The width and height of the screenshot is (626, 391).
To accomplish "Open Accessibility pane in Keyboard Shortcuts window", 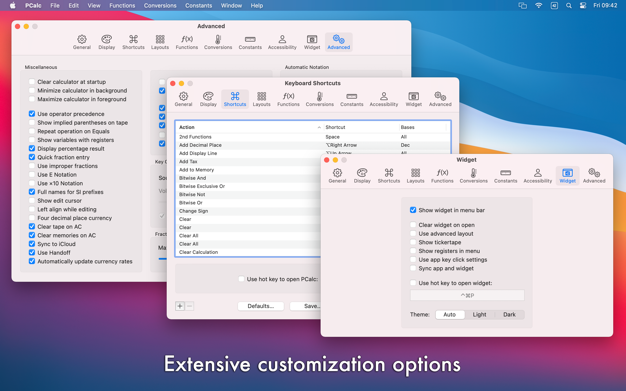I will click(384, 99).
